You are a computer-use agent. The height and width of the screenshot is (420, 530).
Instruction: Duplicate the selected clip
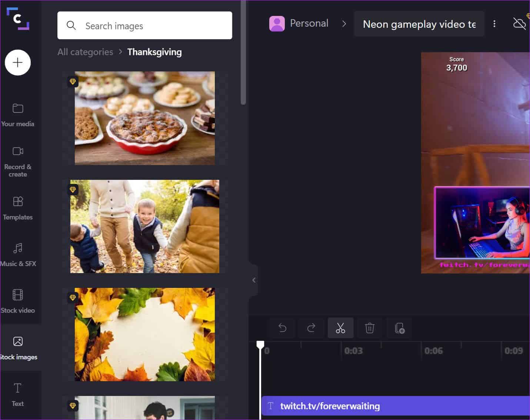[x=399, y=328]
